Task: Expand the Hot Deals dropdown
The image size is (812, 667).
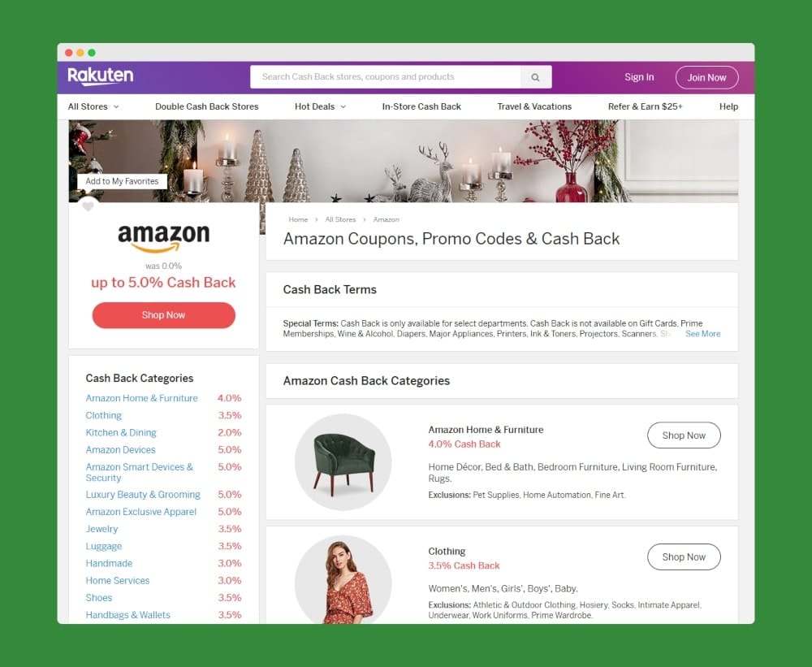Action: [320, 106]
